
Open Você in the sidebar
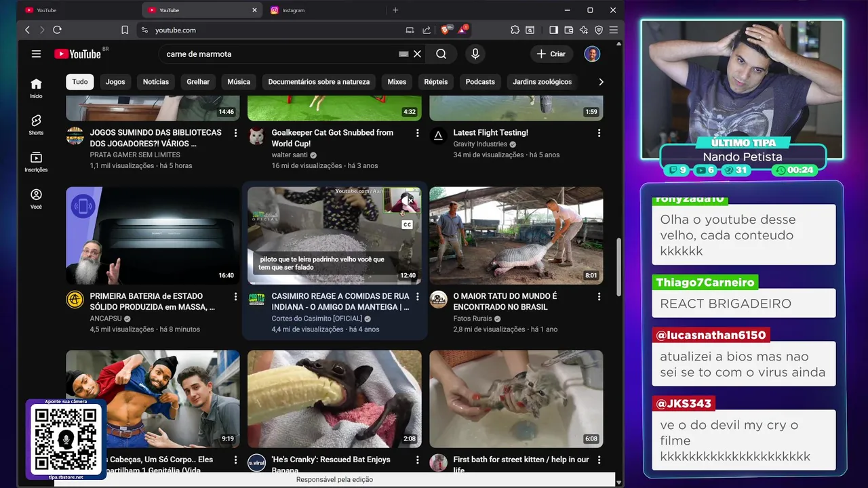tap(36, 199)
